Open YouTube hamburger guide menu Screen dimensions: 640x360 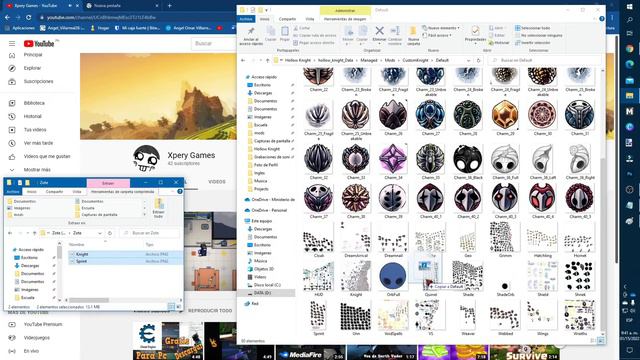coord(12,43)
